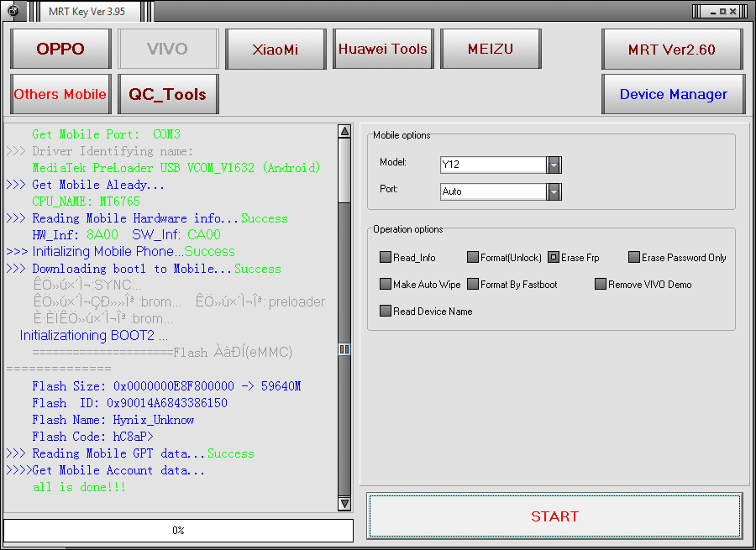This screenshot has height=550, width=756.
Task: Click the Model field showing Y12
Action: point(493,165)
